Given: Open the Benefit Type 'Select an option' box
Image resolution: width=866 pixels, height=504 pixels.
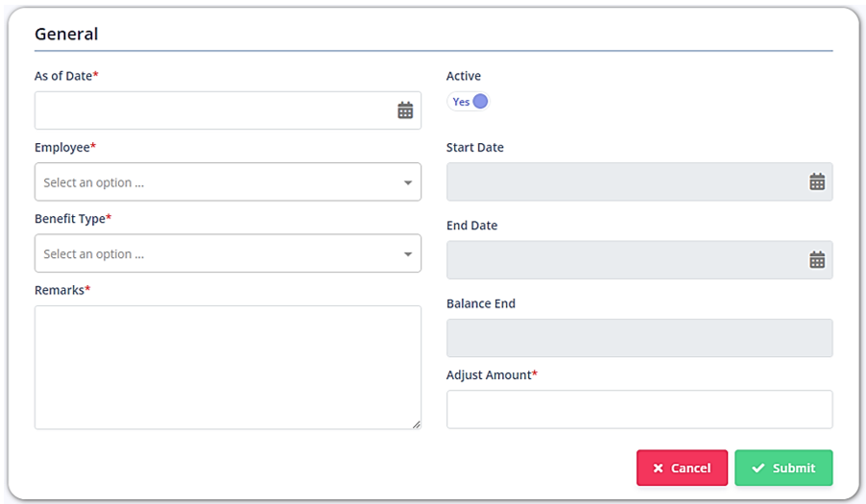Looking at the screenshot, I should 228,253.
